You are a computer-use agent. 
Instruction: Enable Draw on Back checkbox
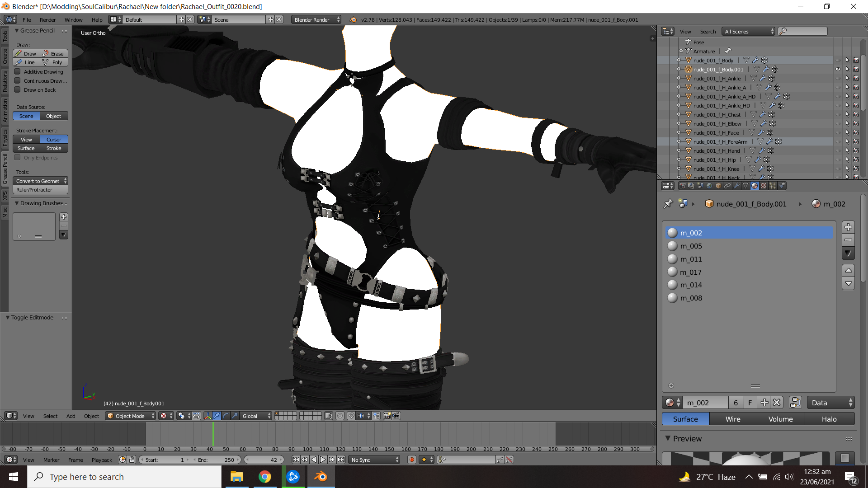pyautogui.click(x=18, y=90)
